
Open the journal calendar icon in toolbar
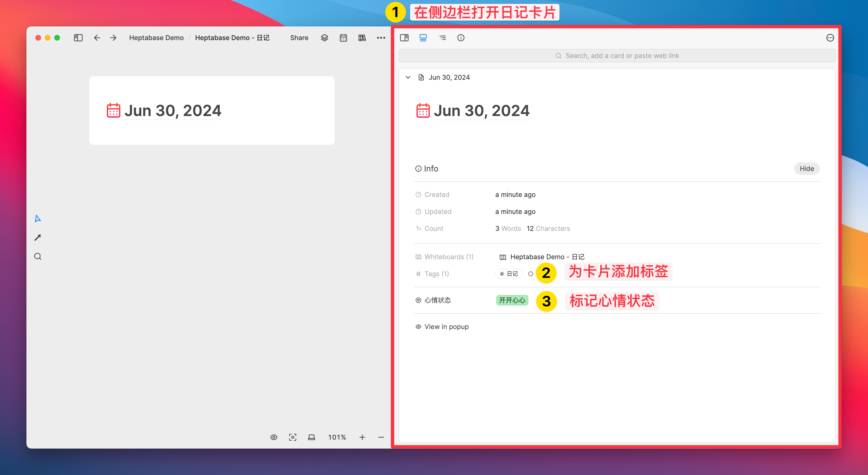[343, 38]
